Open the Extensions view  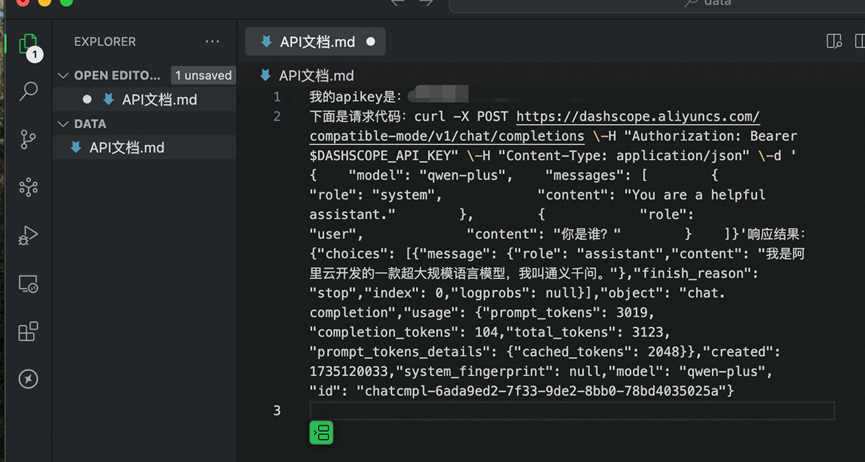coord(28,332)
